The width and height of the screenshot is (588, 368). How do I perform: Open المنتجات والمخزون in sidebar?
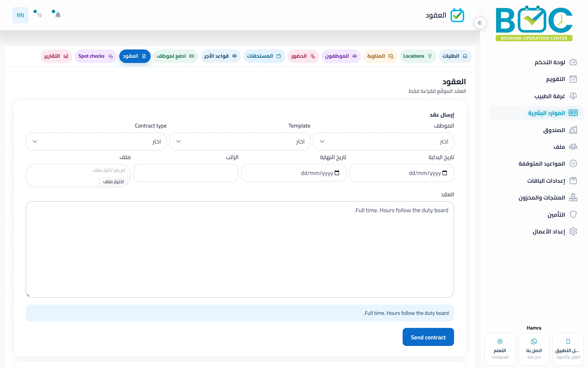coord(537,197)
